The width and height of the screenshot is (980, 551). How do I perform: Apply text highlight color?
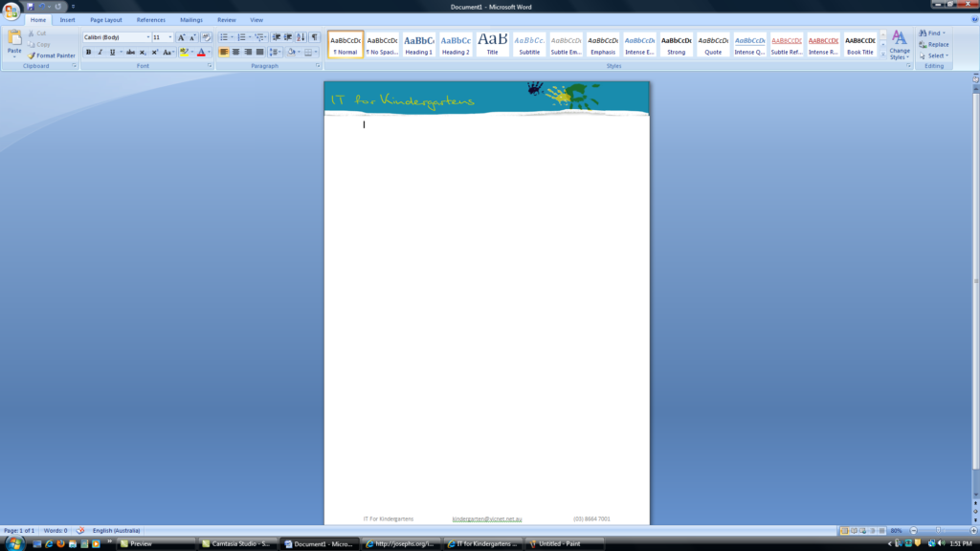[x=184, y=53]
